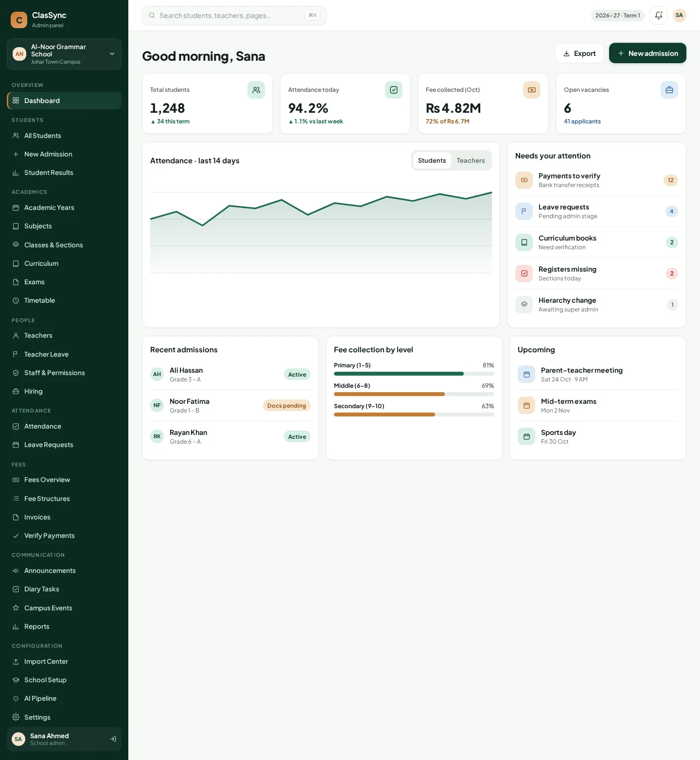
Task: Select Timetable in sidebar
Action: tap(64, 300)
